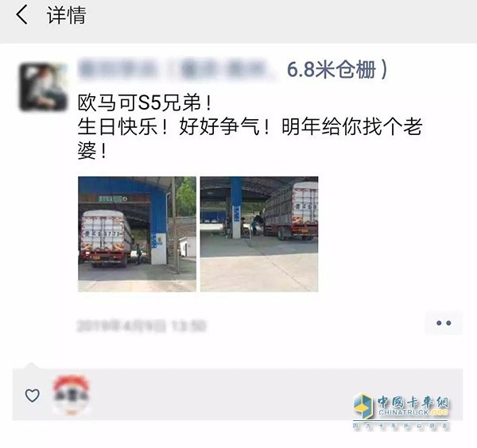Viewport: 477px width, 448px height.
Task: Click the 6.8米仓栅 nickname text
Action: pyautogui.click(x=337, y=70)
